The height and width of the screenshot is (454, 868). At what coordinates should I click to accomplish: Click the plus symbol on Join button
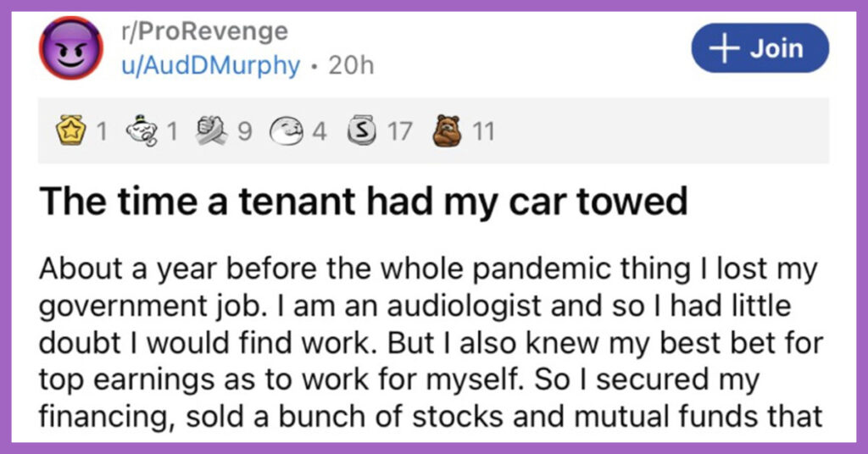point(724,48)
